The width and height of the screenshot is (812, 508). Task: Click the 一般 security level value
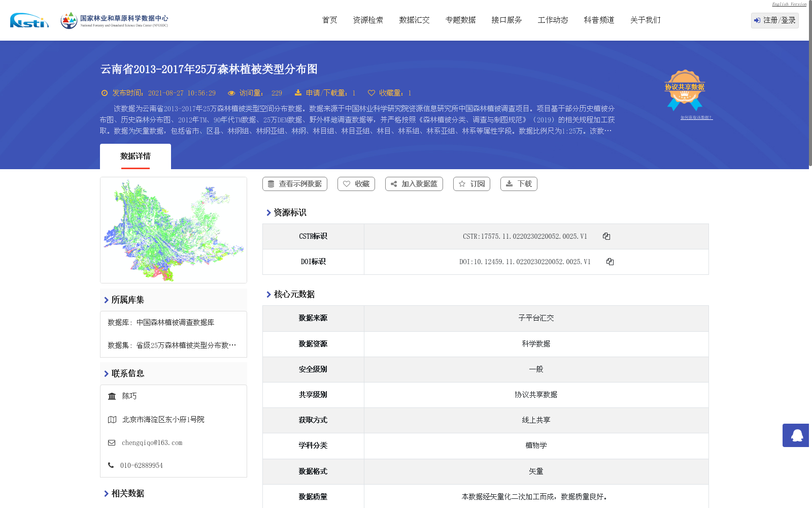536,369
